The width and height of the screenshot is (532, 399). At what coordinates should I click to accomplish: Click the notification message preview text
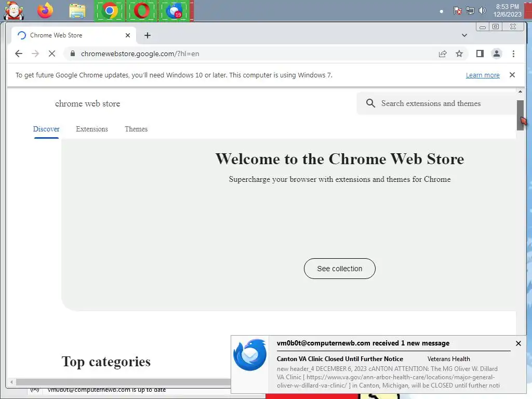388,377
